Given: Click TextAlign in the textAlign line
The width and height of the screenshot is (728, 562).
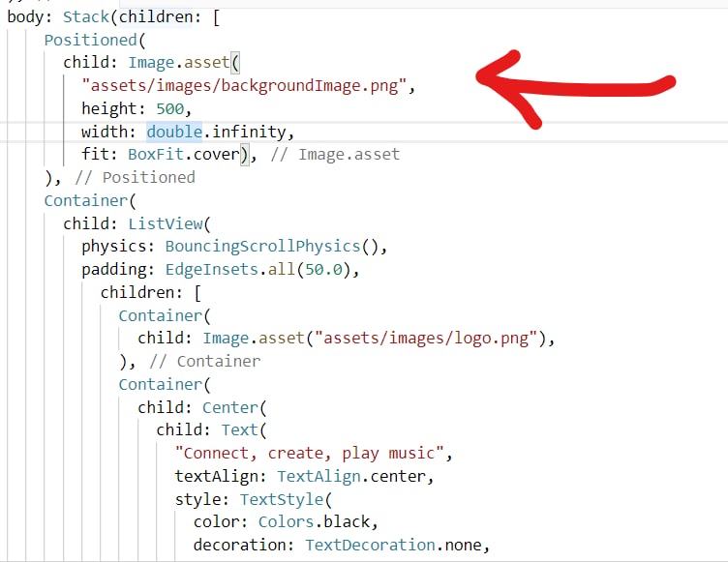Looking at the screenshot, I should tap(318, 477).
